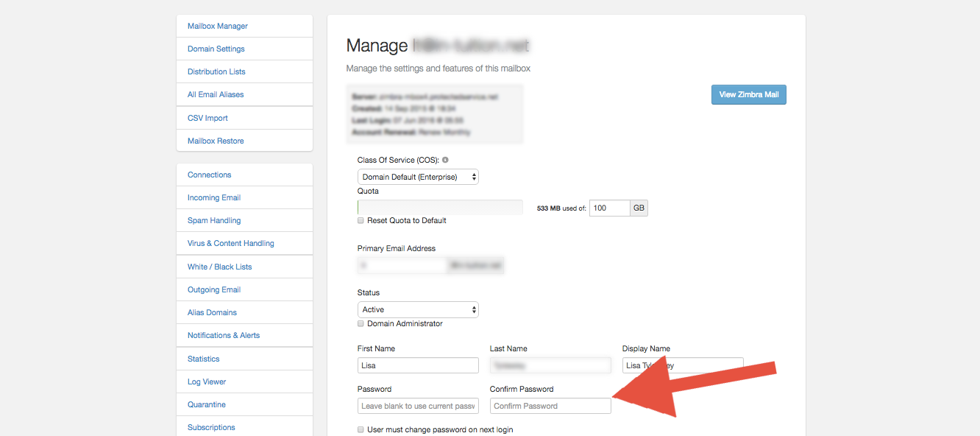The height and width of the screenshot is (436, 980).
Task: Open the Quarantine section
Action: (206, 404)
